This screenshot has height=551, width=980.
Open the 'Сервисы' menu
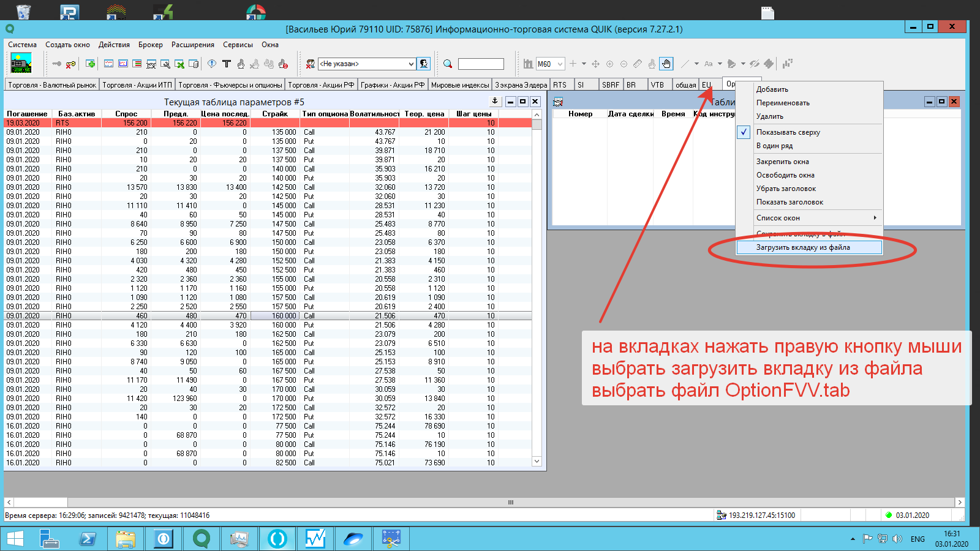(x=238, y=45)
